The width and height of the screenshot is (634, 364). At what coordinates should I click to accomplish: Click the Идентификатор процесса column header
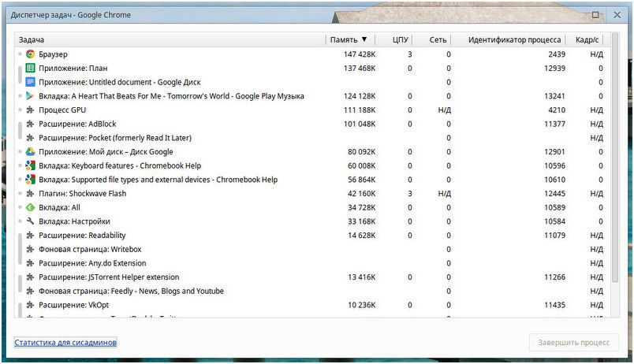pyautogui.click(x=514, y=39)
